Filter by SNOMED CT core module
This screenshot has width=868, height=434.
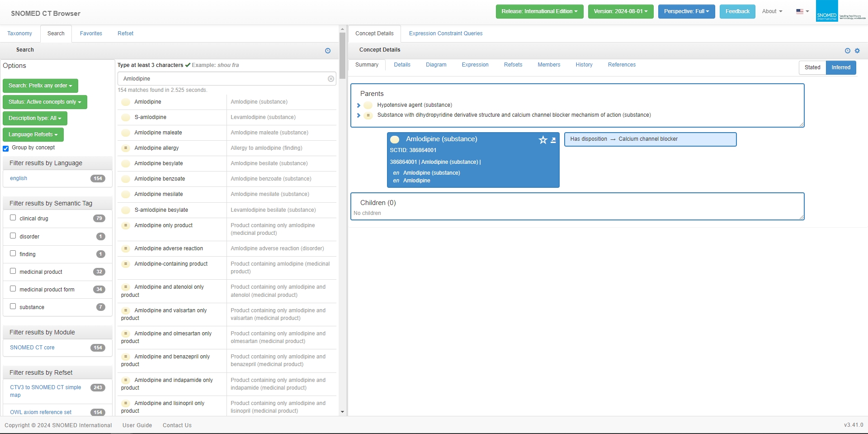(x=32, y=348)
